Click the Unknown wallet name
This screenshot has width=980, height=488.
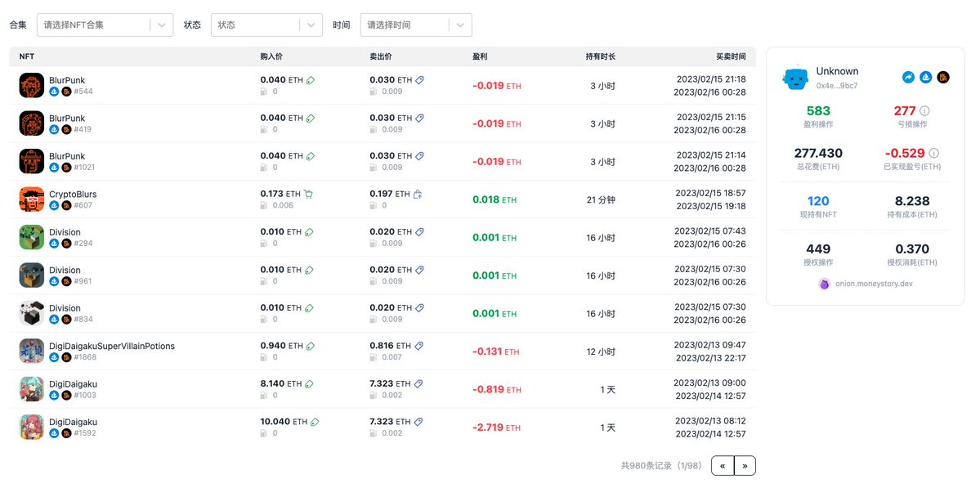(837, 71)
